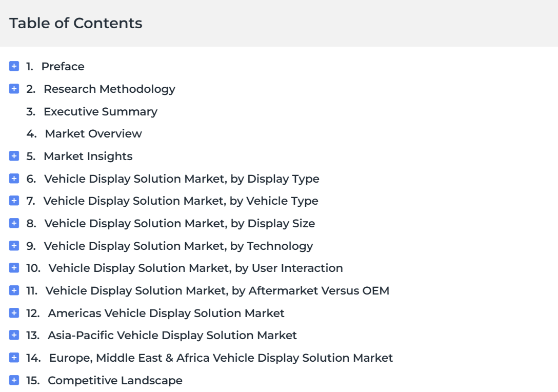Screen dimensions: 558x392
Task: Click plus icon beside Aftermarket Versus OEM
Action: 14,290
